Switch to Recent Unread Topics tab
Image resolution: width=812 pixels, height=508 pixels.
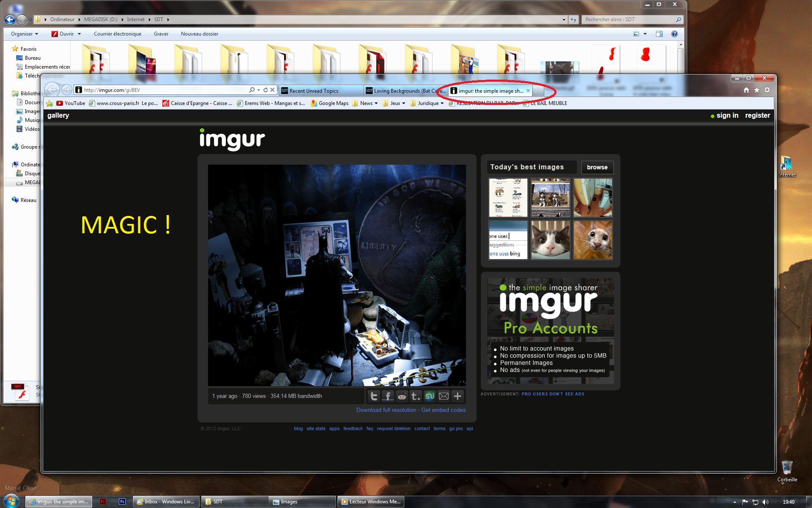click(x=314, y=91)
